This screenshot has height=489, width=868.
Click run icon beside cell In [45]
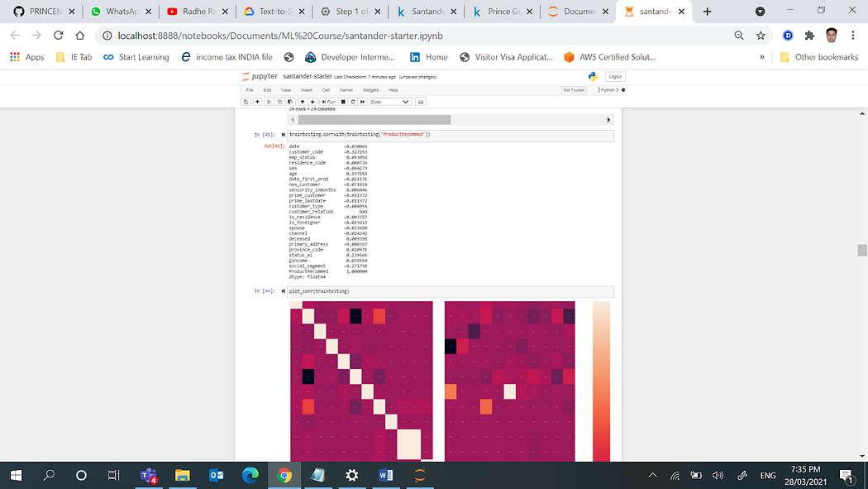pyautogui.click(x=283, y=135)
